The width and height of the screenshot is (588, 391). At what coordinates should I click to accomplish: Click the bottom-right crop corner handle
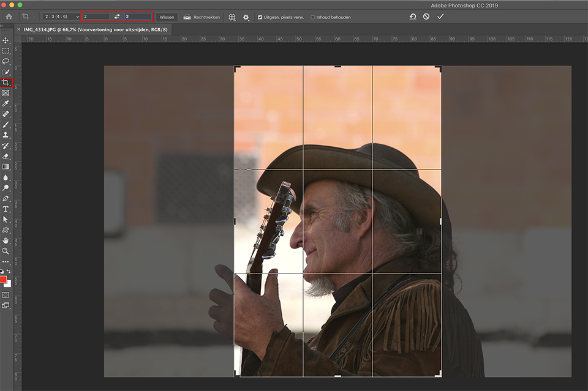pyautogui.click(x=439, y=374)
